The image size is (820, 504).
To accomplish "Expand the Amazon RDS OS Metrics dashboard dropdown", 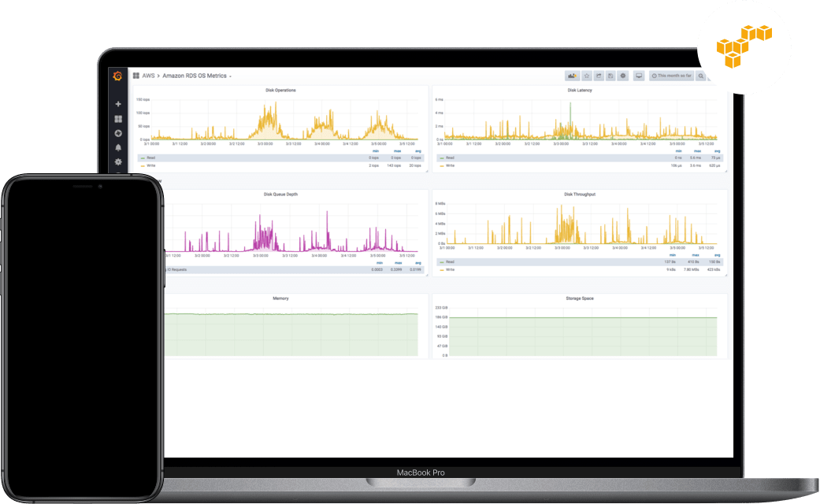I will pos(197,76).
